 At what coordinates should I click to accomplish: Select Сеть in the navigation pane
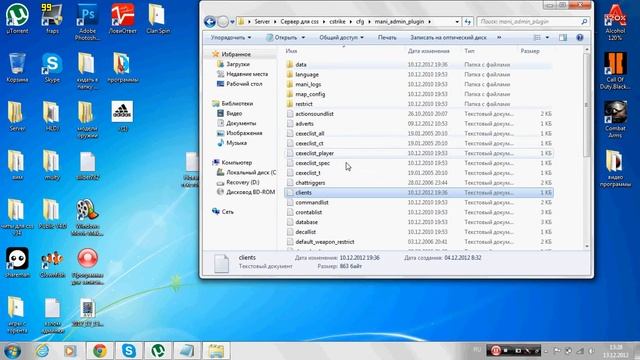227,211
